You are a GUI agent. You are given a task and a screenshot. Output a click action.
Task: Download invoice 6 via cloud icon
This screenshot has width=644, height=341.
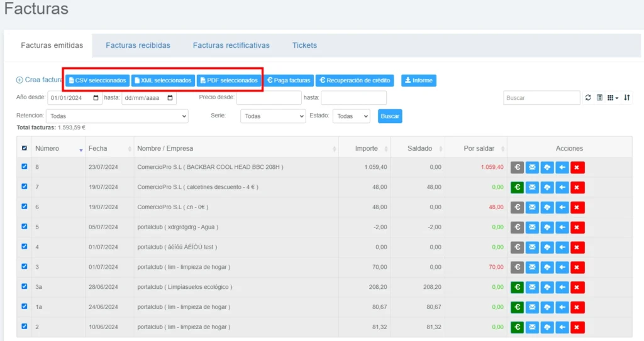tap(547, 207)
